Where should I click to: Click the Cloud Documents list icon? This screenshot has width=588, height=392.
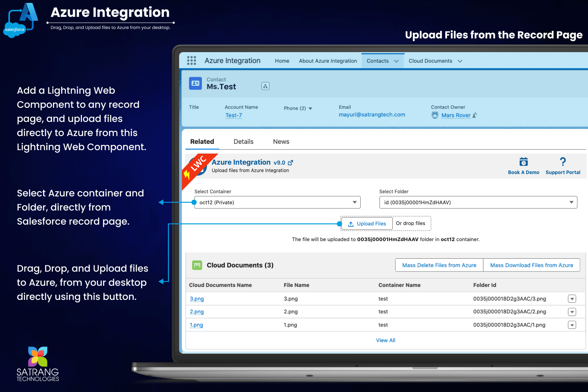pos(197,265)
